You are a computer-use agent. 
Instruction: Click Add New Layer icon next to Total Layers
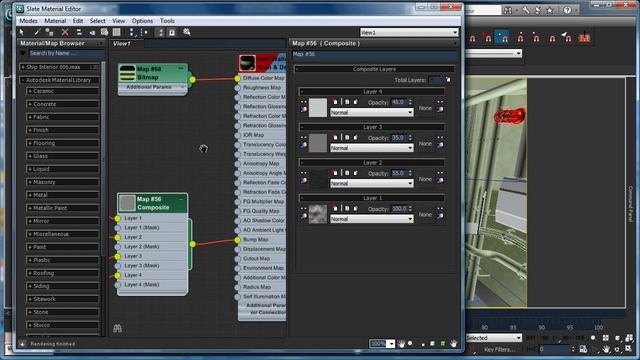coord(448,80)
